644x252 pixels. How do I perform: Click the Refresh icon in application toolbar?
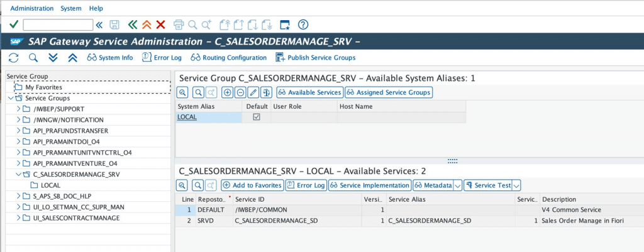click(x=14, y=58)
